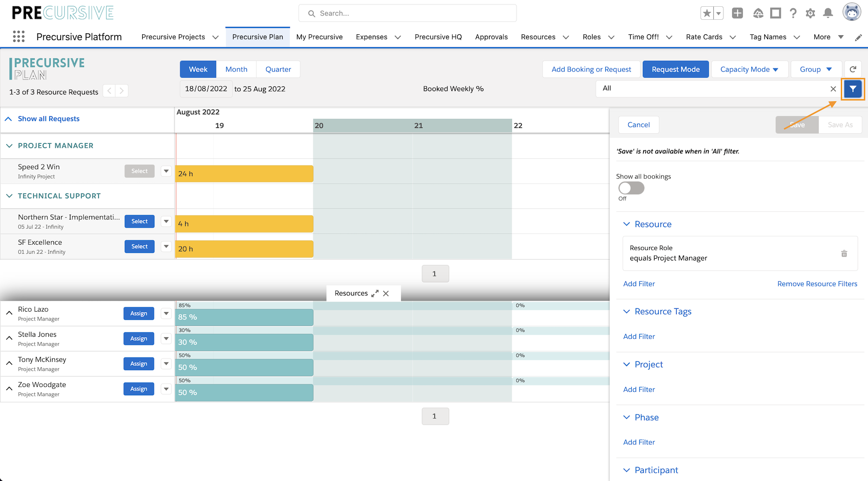The height and width of the screenshot is (481, 868).
Task: Switch to Month view
Action: click(236, 69)
